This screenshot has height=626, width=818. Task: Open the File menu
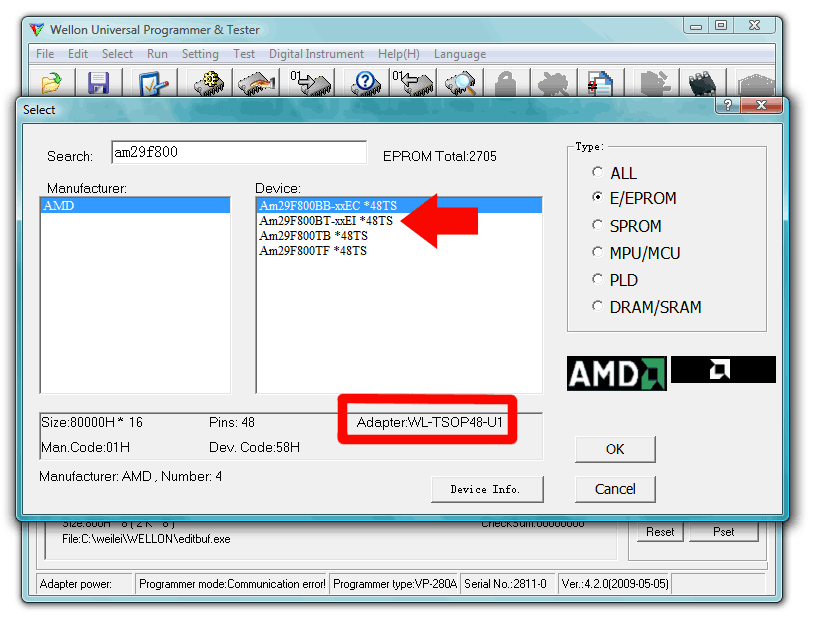coord(45,54)
